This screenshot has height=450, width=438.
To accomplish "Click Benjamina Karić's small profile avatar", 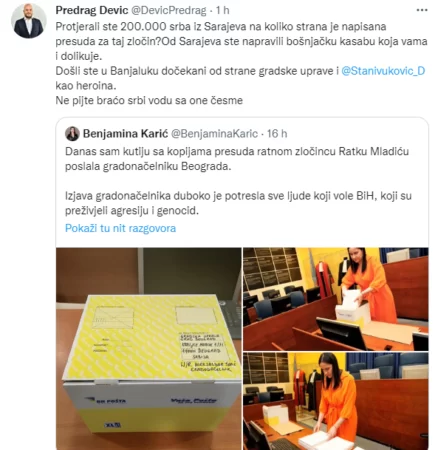I will [x=72, y=134].
